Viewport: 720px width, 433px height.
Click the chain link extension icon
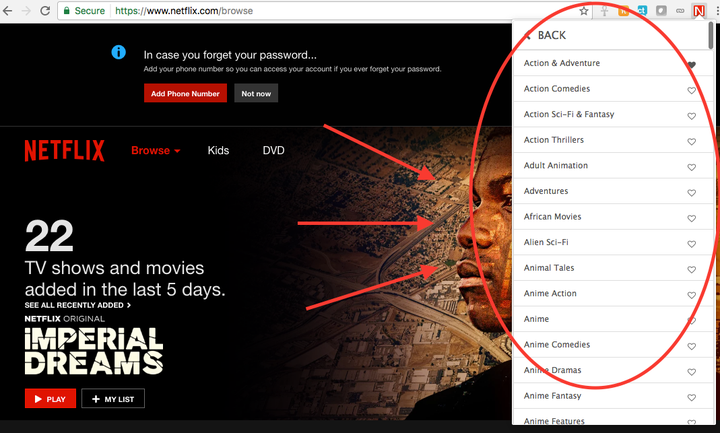(x=680, y=11)
